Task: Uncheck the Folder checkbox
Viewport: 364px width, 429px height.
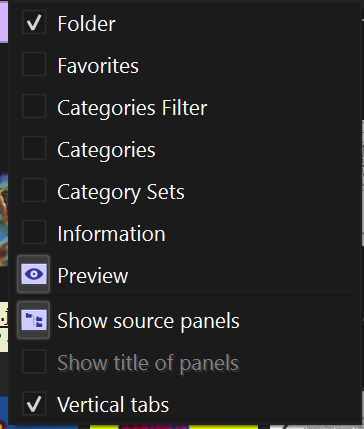Action: (x=34, y=22)
